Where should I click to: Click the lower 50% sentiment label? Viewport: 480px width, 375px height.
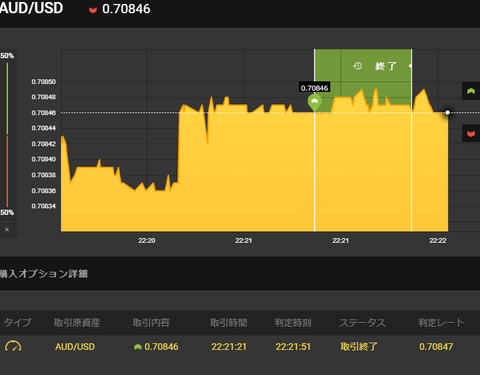tap(7, 212)
